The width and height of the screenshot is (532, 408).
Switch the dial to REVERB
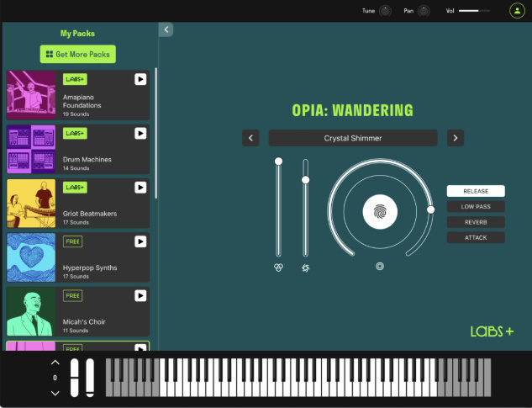coord(476,222)
